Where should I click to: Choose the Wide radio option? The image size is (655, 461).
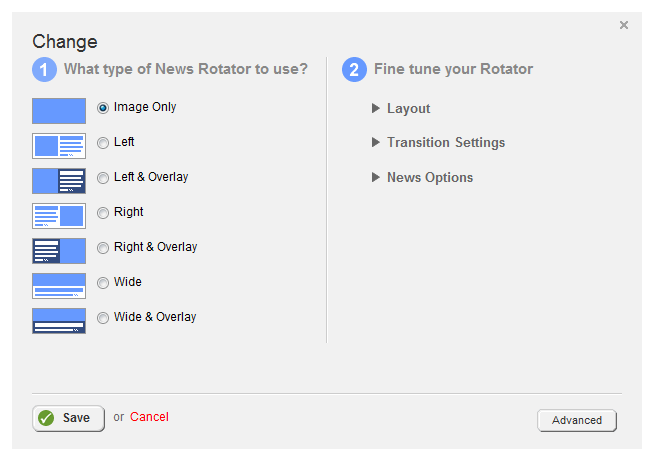(x=103, y=283)
